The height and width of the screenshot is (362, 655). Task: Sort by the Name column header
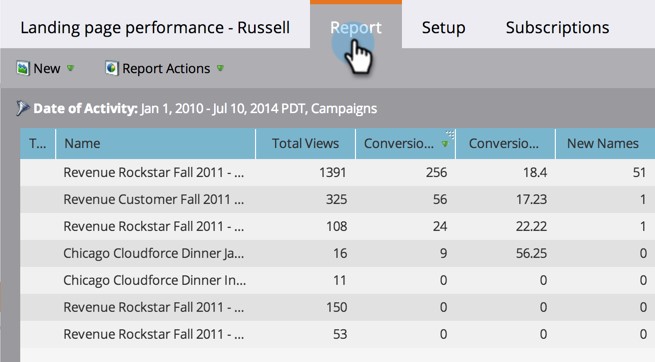tap(155, 144)
